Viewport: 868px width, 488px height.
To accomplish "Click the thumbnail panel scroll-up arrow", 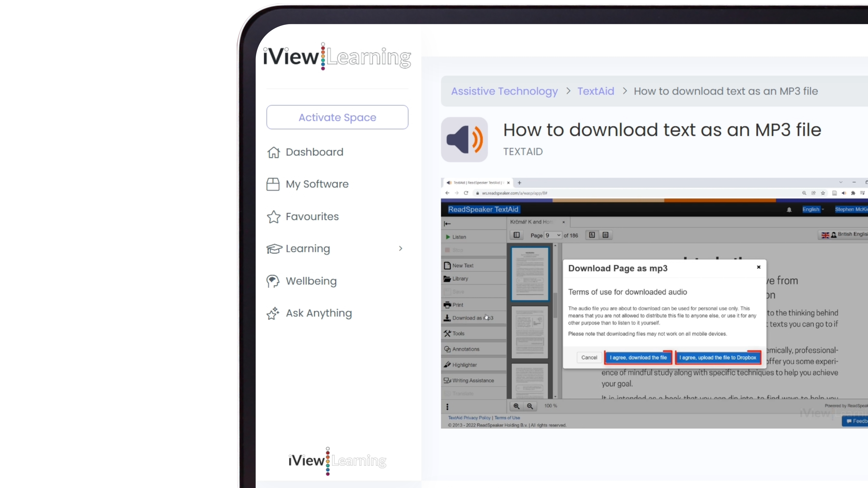I will click(555, 246).
